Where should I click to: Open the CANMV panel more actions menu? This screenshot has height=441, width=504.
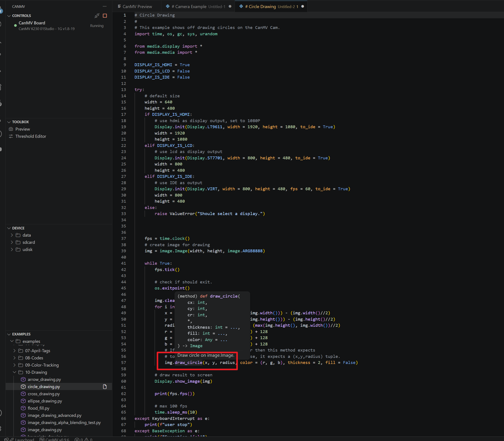coord(105,6)
